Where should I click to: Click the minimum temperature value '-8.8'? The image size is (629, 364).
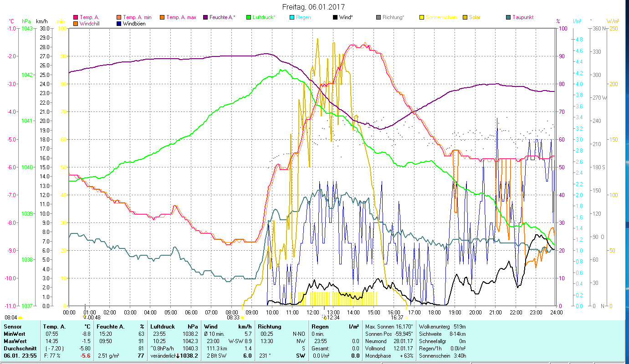point(85,334)
